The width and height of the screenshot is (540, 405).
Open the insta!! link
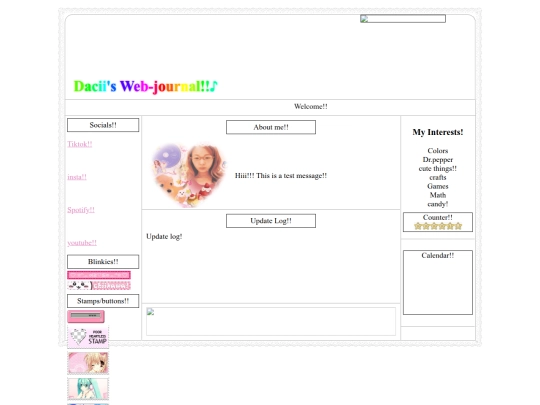[x=77, y=177]
